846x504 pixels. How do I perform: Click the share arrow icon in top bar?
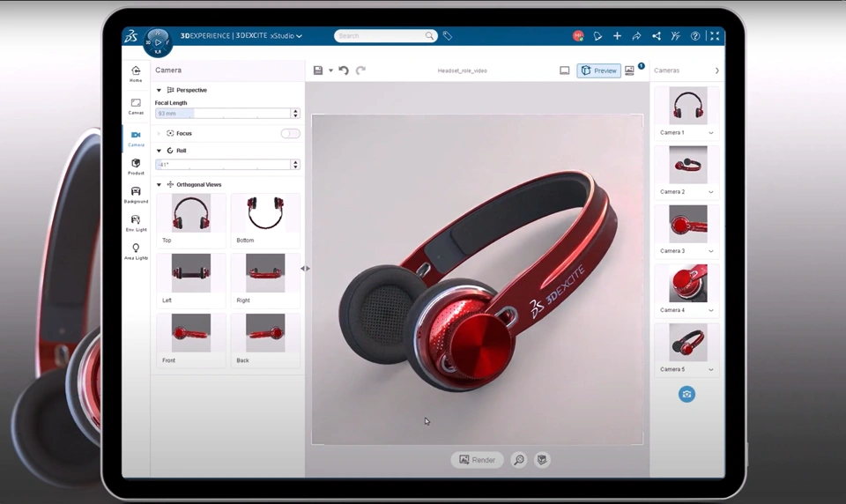click(636, 35)
